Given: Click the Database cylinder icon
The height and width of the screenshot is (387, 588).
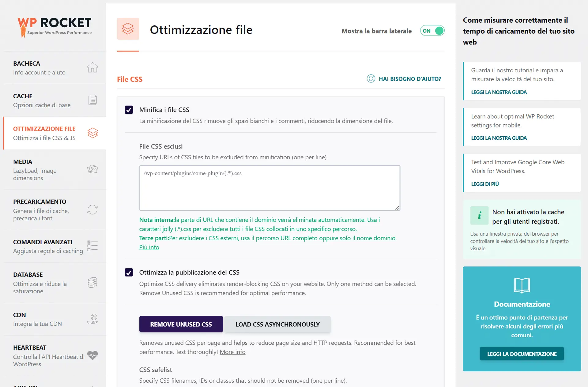Looking at the screenshot, I should click(92, 283).
